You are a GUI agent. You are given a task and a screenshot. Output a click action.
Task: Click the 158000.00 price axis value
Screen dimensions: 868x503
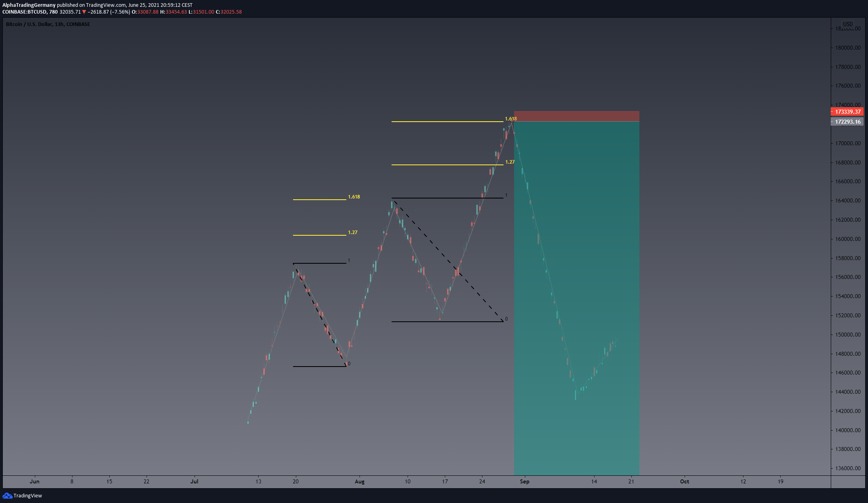click(848, 258)
